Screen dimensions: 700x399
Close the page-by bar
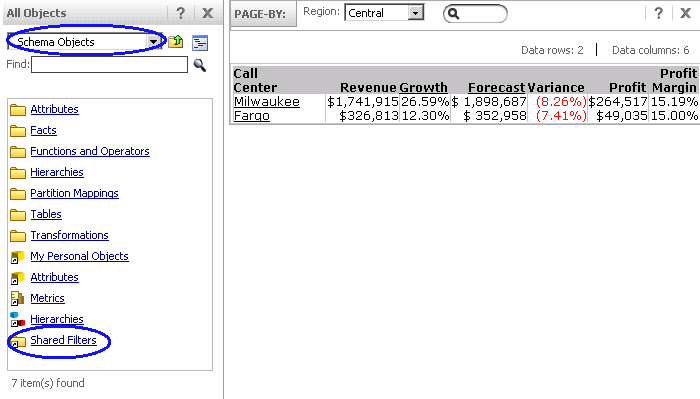click(x=686, y=13)
